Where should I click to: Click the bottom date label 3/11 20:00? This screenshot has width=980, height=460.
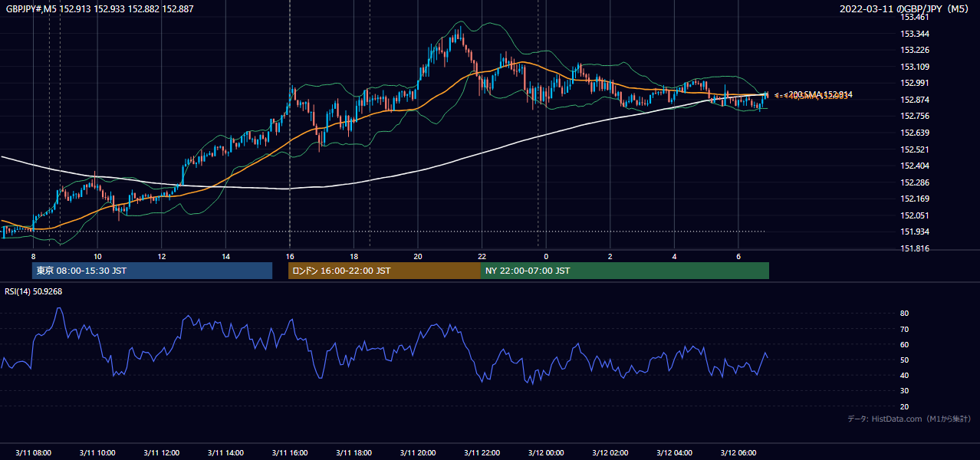(417, 453)
